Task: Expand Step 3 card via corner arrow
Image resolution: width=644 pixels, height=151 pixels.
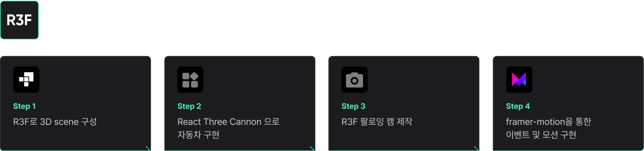Action: tap(476, 148)
